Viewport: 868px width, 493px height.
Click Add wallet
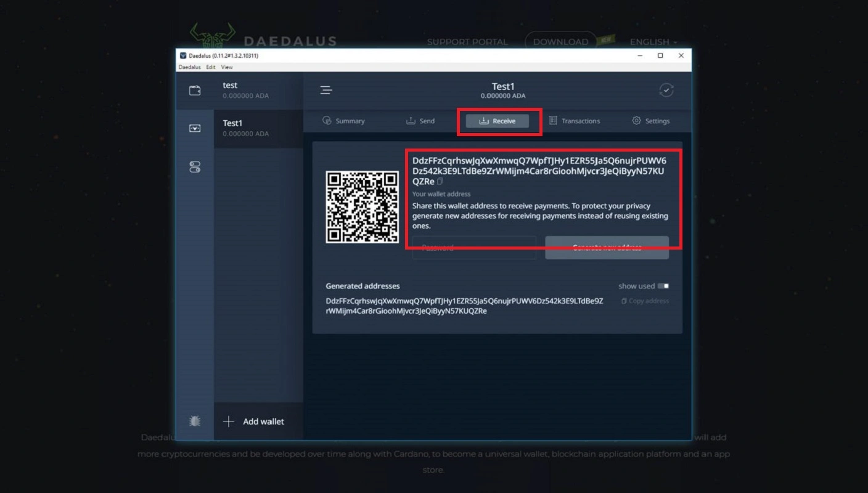coord(258,422)
